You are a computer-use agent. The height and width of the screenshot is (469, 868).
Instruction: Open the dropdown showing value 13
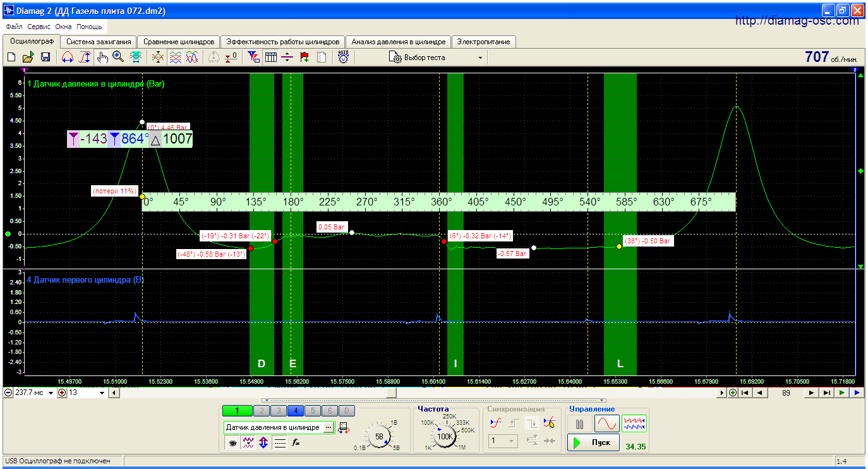pyautogui.click(x=102, y=393)
